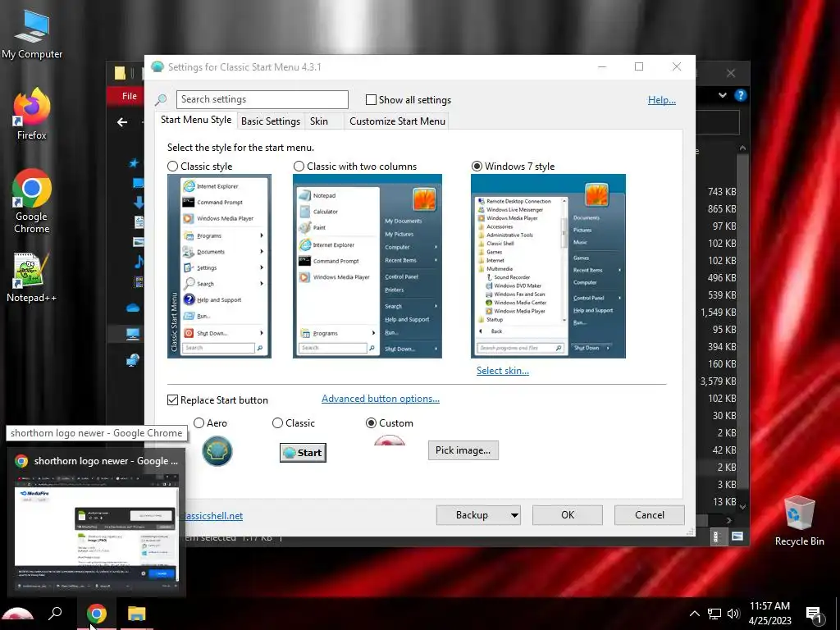Viewport: 840px width, 630px height.
Task: Open Google Chrome desktop shortcut
Action: click(x=32, y=201)
